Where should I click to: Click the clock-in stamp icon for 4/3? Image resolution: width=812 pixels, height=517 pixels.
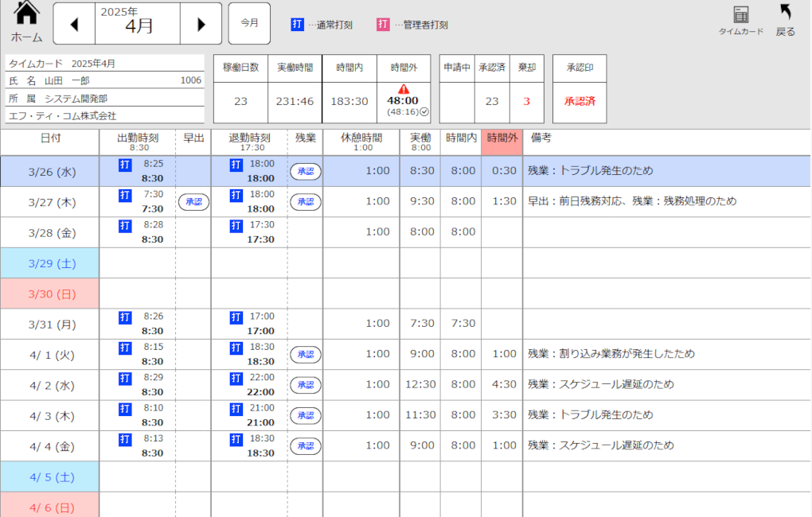(x=125, y=409)
